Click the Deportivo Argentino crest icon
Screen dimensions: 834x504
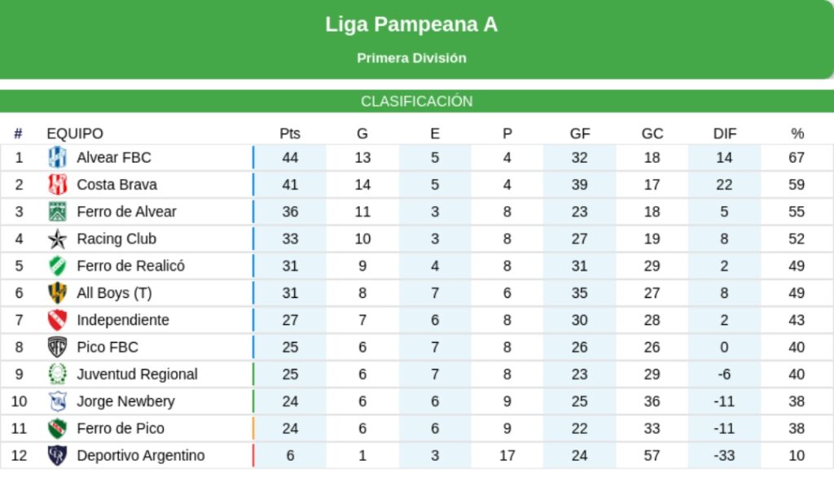[57, 455]
